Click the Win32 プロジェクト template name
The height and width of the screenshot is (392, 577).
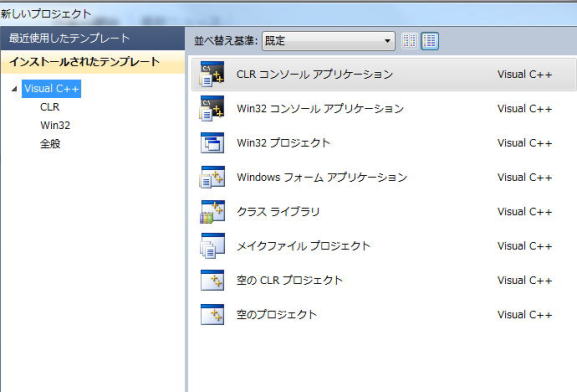[x=283, y=143]
